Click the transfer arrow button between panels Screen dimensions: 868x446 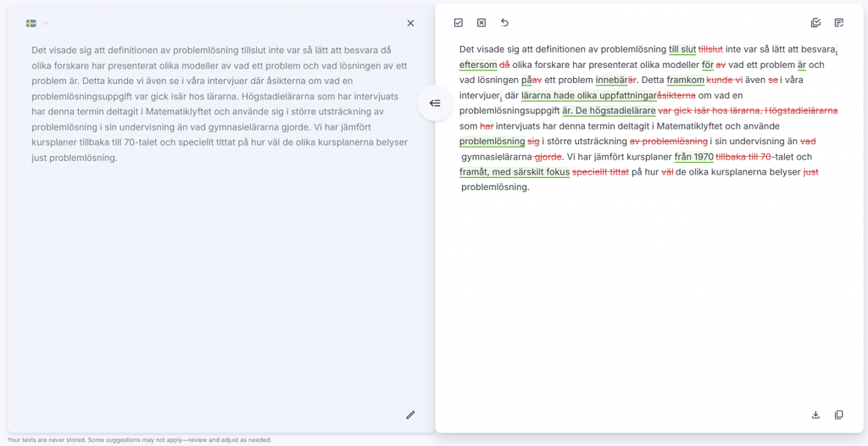coord(435,103)
